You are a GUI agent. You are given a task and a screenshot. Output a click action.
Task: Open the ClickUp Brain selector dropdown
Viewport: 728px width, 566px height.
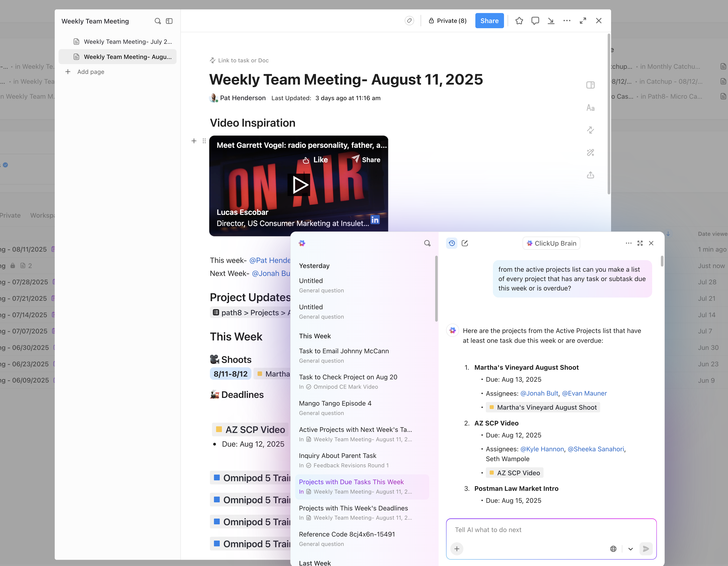point(551,243)
